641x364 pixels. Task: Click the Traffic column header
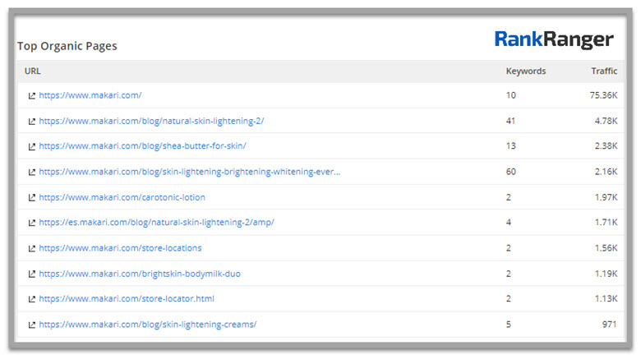(x=604, y=71)
